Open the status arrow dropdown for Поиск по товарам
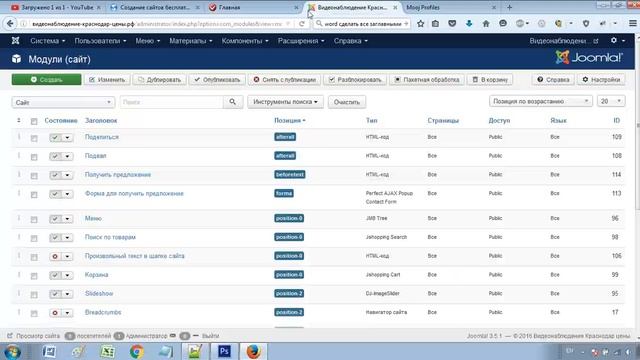This screenshot has height=360, width=640. click(x=67, y=238)
